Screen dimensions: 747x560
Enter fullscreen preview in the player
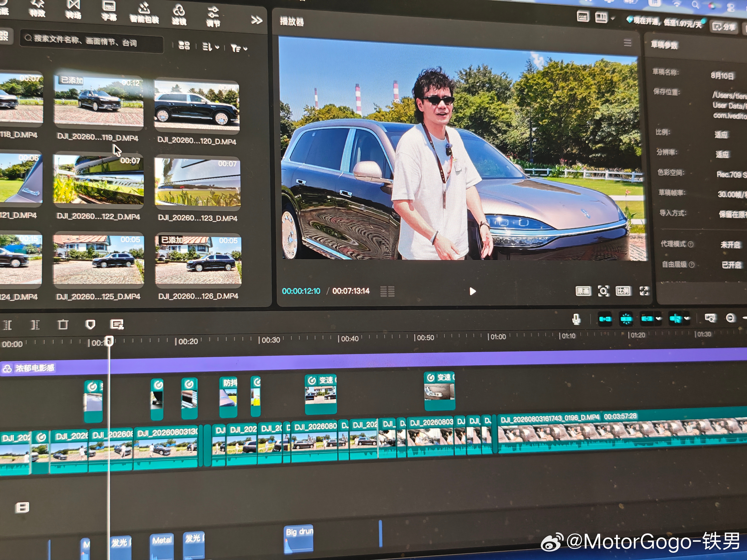tap(644, 291)
